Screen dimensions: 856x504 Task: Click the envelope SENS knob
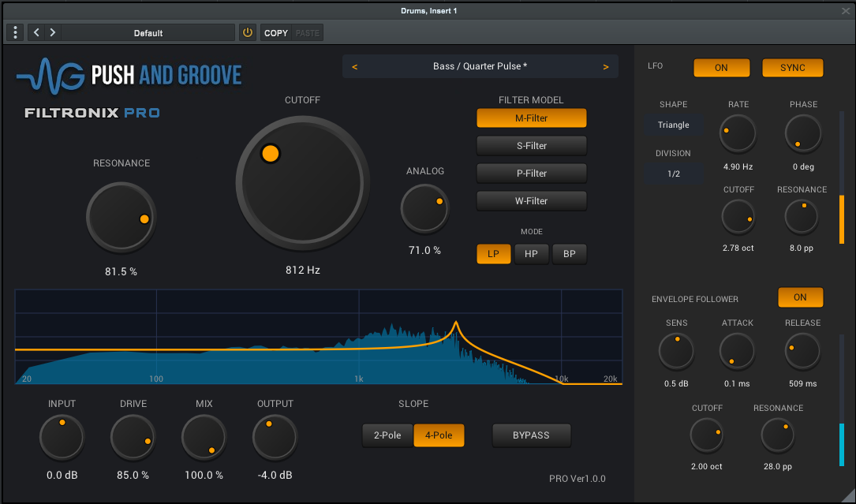[x=676, y=353]
